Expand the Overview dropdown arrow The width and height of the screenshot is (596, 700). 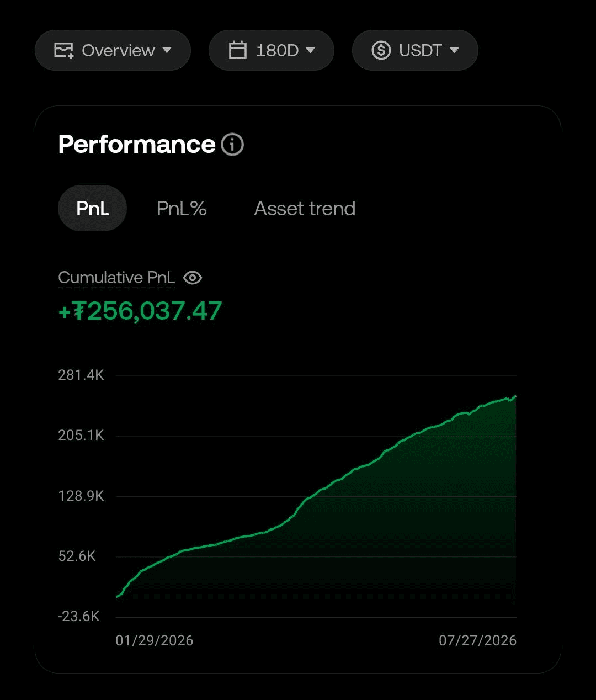(167, 50)
